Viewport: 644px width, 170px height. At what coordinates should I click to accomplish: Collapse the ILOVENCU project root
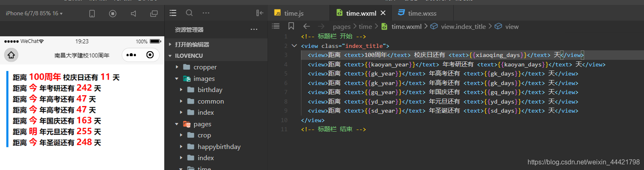point(216,55)
